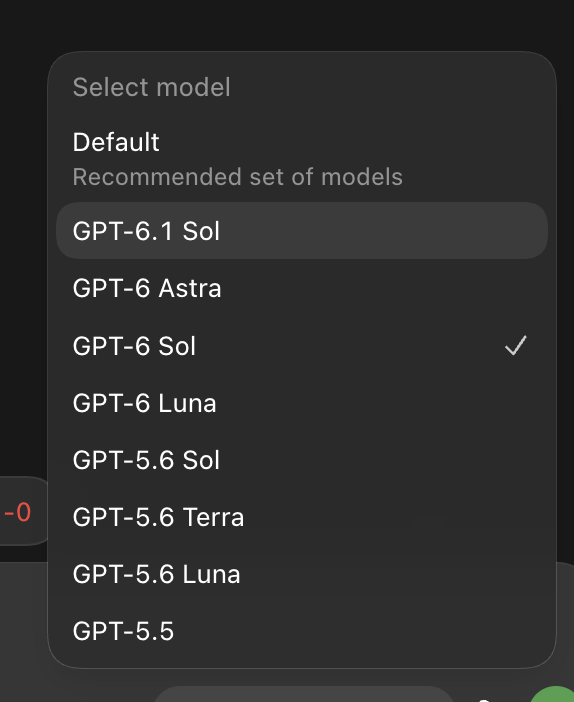Choose GPT-5.6 Sol model
The image size is (574, 702).
tap(302, 460)
